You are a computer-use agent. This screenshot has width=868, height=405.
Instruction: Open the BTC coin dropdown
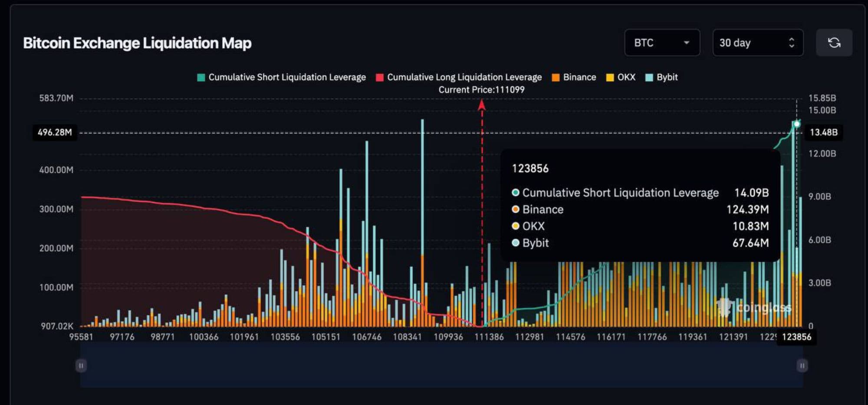click(661, 43)
